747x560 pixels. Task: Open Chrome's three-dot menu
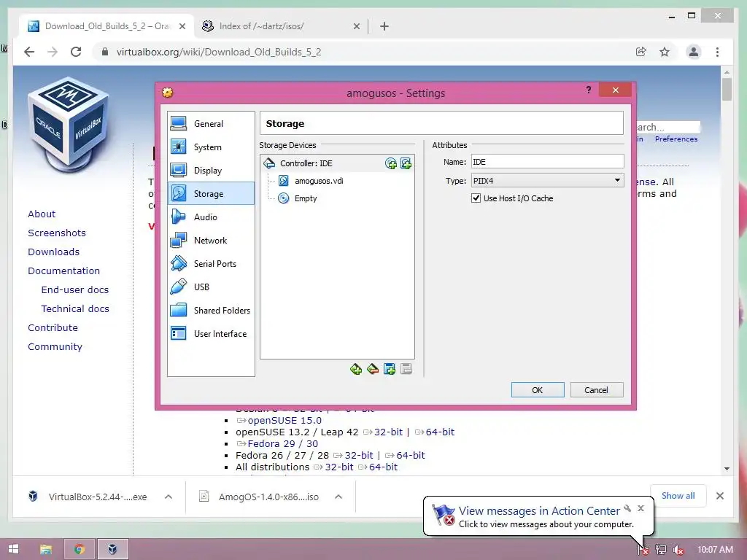[718, 52]
